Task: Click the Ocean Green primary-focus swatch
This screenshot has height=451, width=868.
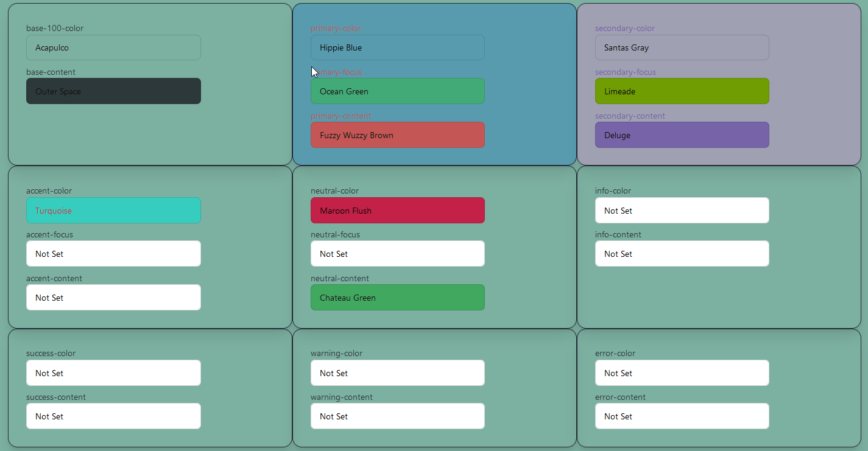Action: tap(398, 91)
